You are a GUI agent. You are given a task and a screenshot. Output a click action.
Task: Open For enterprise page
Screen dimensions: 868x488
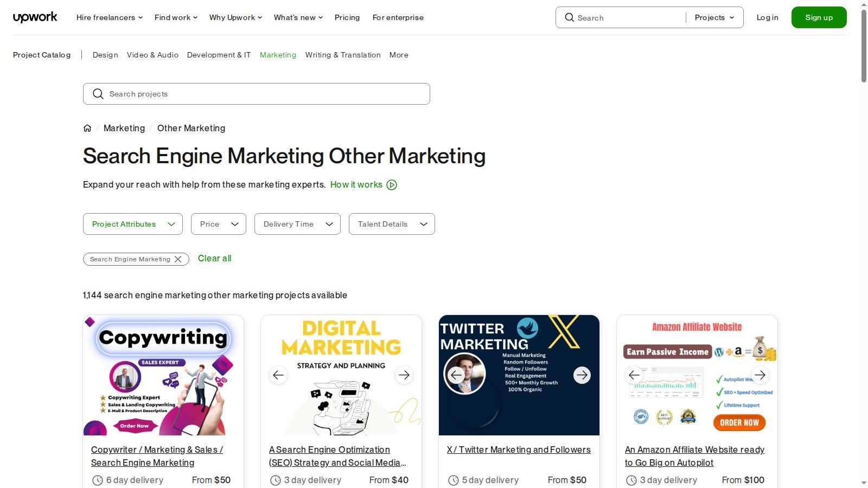(398, 17)
